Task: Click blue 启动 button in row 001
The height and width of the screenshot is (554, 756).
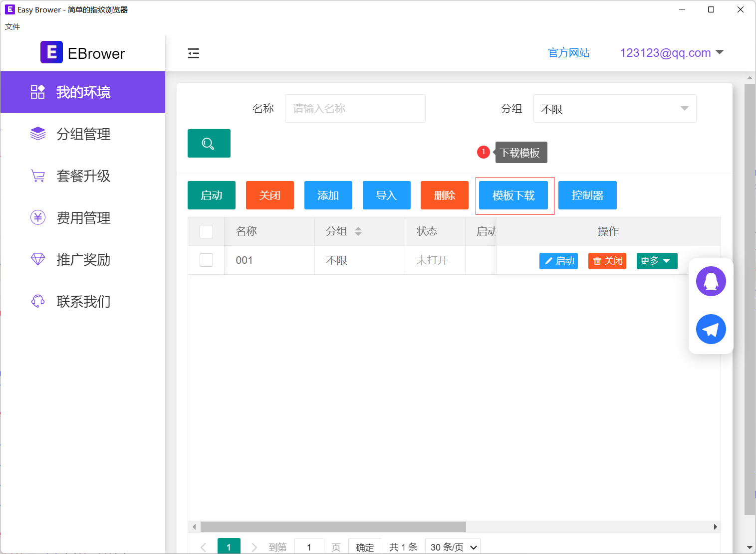Action: point(558,261)
